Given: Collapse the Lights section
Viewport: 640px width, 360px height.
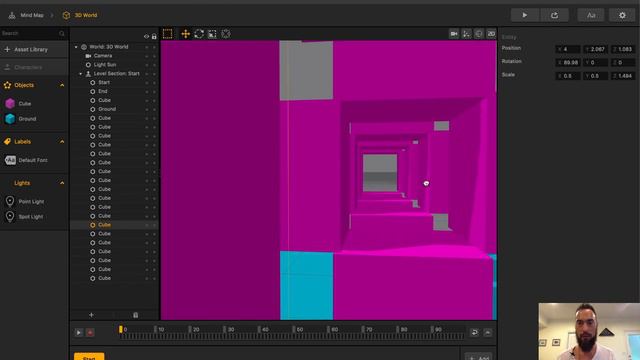Looking at the screenshot, I should click(62, 183).
